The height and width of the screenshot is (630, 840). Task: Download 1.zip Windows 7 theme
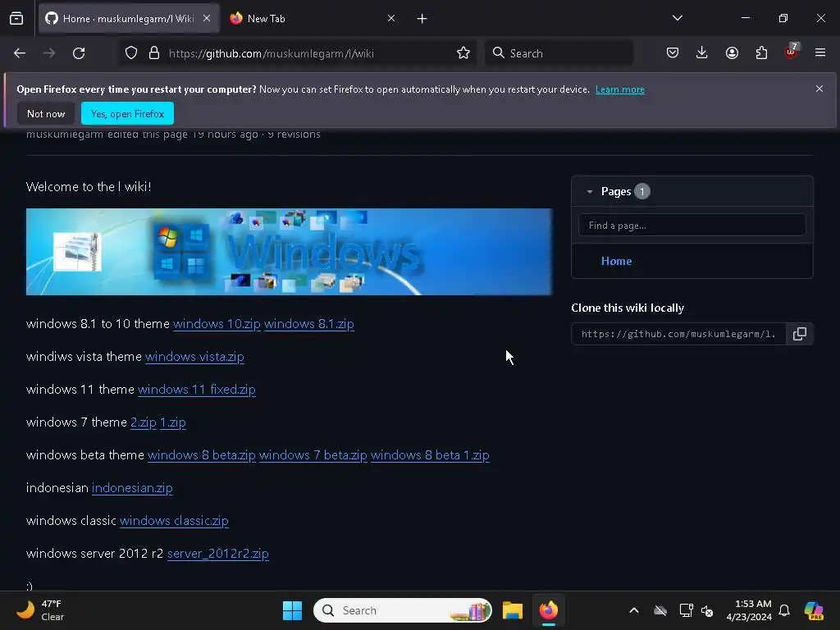(173, 422)
